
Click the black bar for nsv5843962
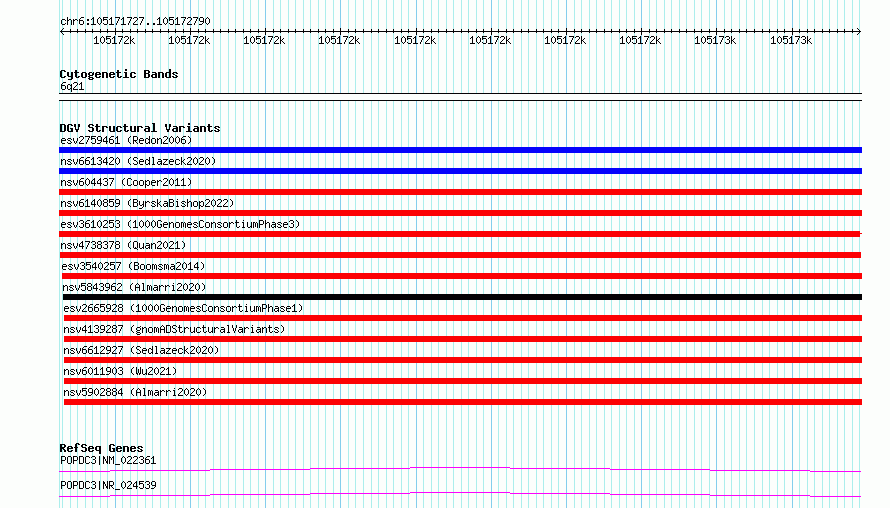tap(462, 297)
